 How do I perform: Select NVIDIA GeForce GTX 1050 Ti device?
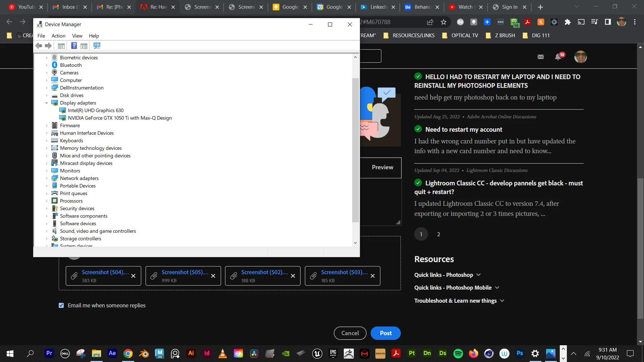pos(119,118)
